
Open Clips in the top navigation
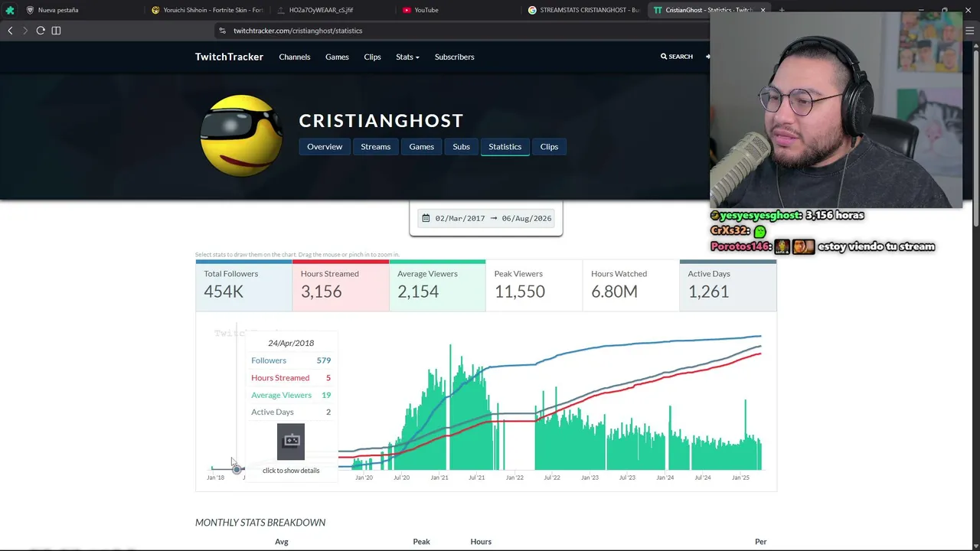(x=372, y=57)
